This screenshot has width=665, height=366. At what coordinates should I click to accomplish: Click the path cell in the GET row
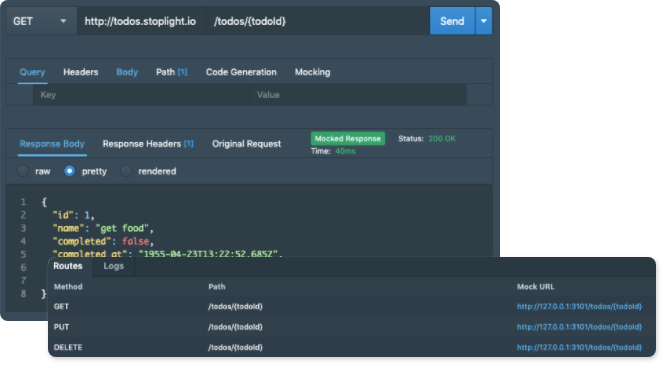[x=235, y=307]
